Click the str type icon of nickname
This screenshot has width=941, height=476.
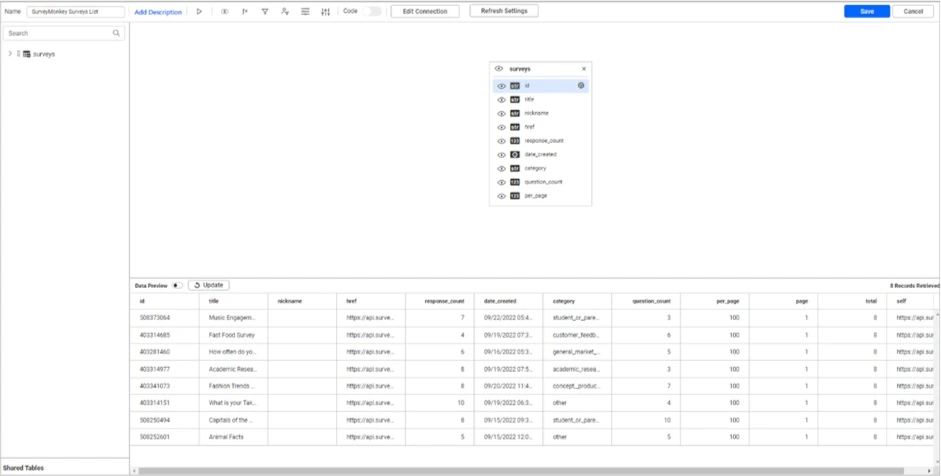point(515,113)
